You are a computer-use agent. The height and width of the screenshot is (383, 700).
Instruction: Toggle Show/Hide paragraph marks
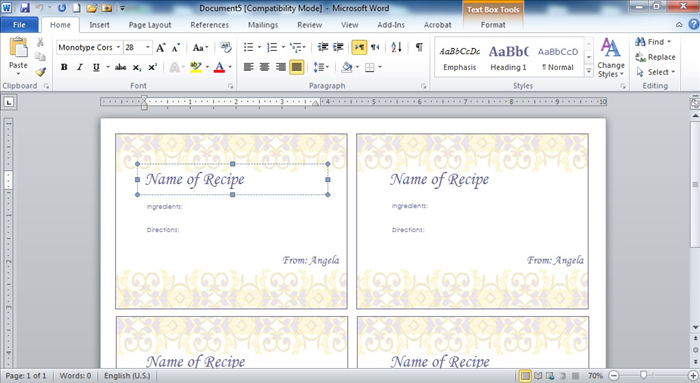point(419,47)
